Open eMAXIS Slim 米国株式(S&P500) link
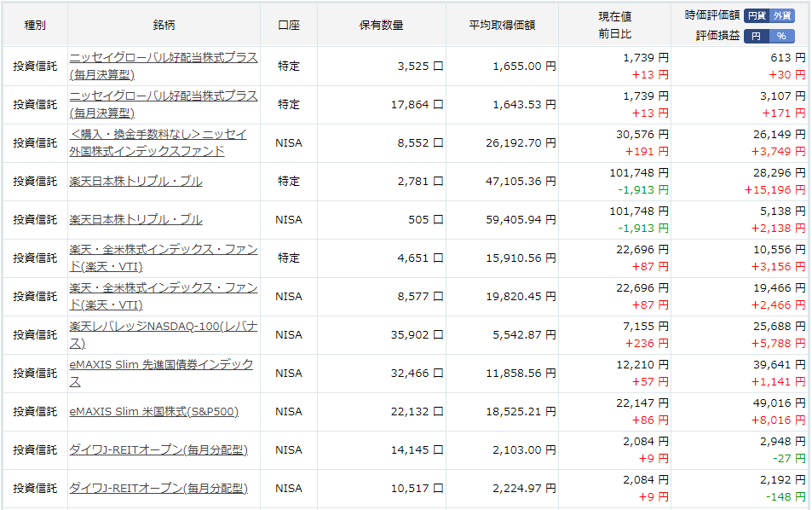The image size is (812, 510). (154, 412)
